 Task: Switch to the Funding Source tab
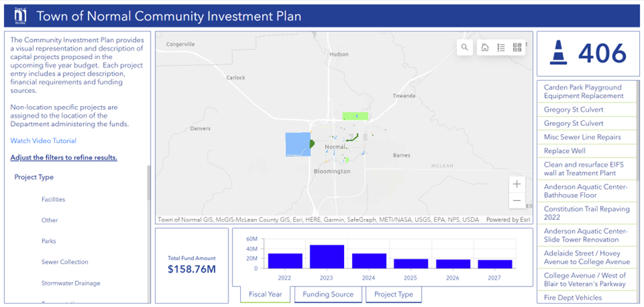pyautogui.click(x=328, y=294)
